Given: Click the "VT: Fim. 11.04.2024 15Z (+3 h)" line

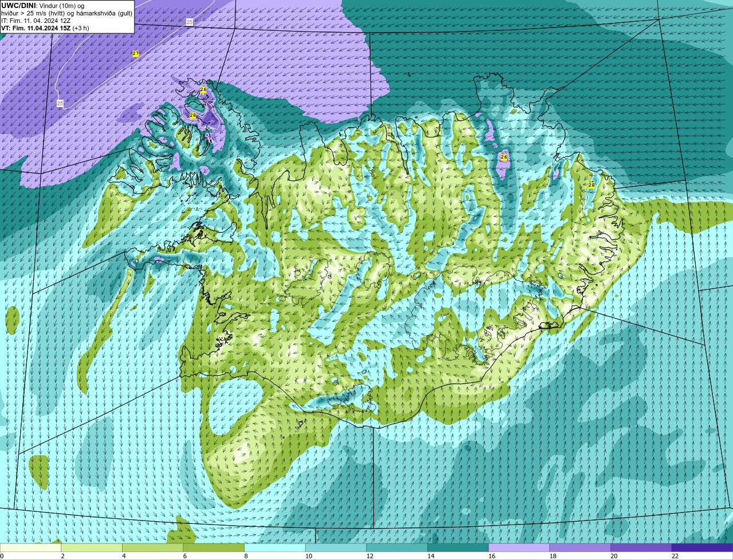Looking at the screenshot, I should 45,28.
